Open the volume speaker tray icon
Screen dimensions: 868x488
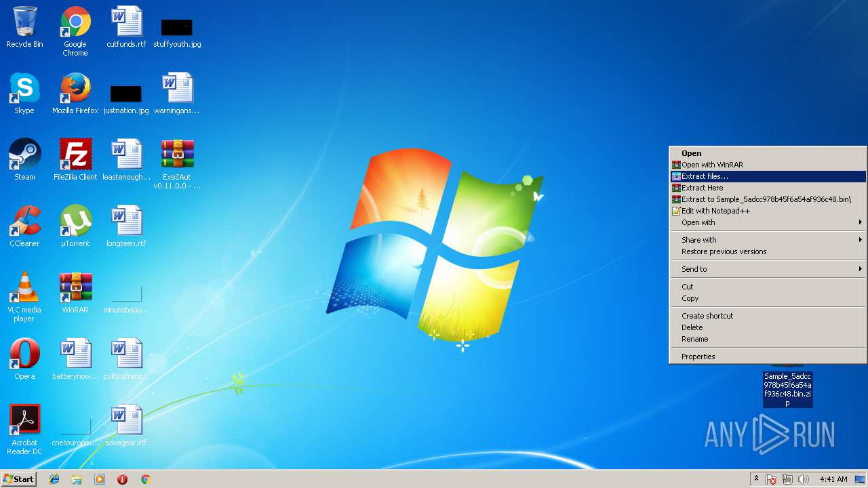pos(804,479)
